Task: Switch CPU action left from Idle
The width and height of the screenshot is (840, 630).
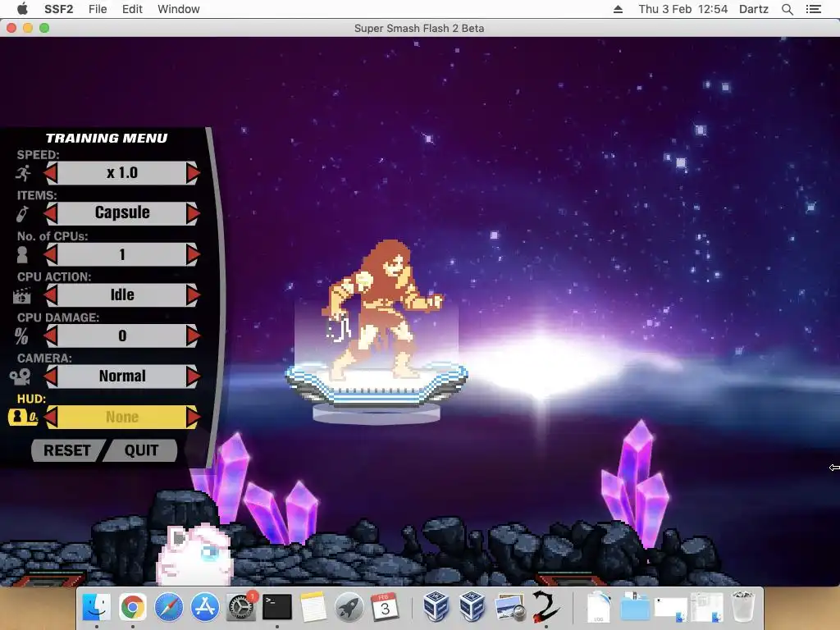Action: point(50,294)
